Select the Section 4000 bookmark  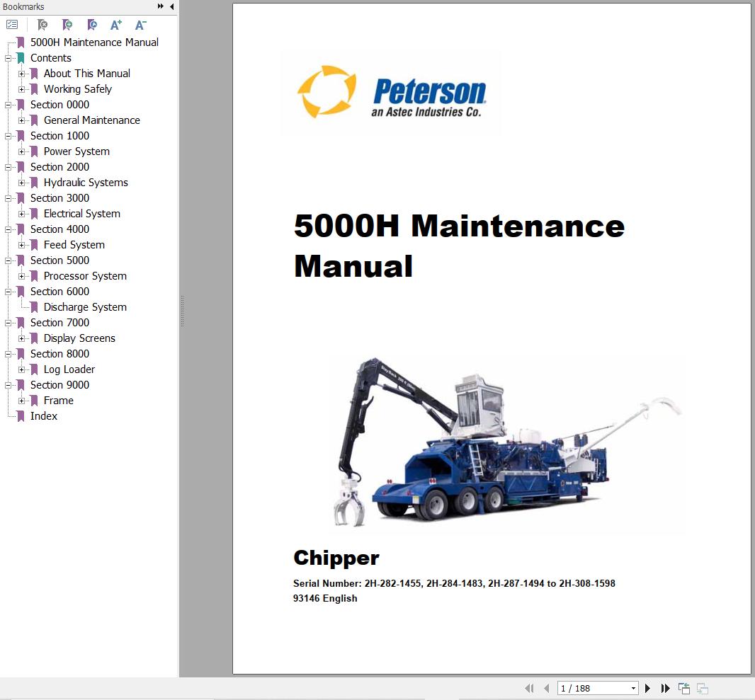click(59, 229)
